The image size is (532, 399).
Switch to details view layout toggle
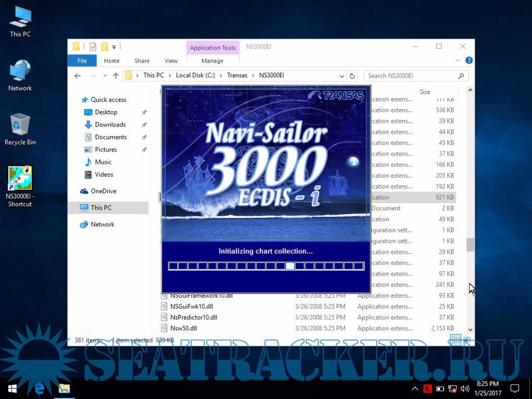(456, 340)
